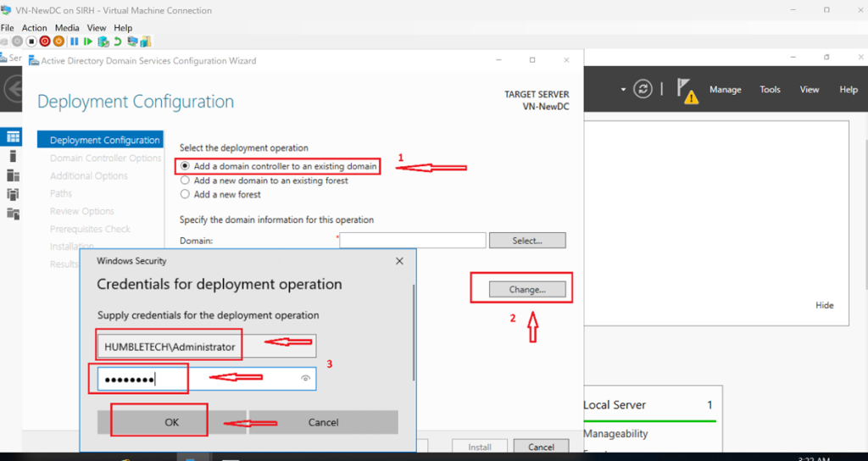Open Dashboard icon in Server Manager sidebar

coord(13,136)
